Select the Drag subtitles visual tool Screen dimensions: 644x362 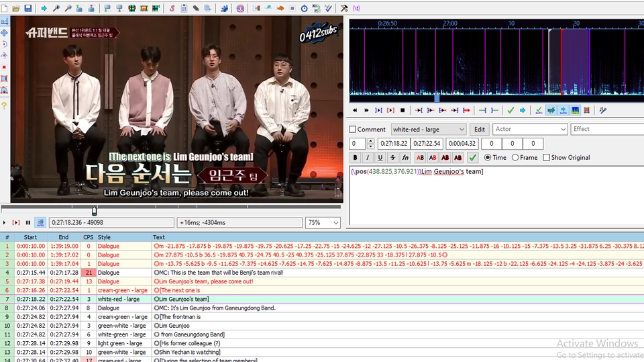(5, 32)
